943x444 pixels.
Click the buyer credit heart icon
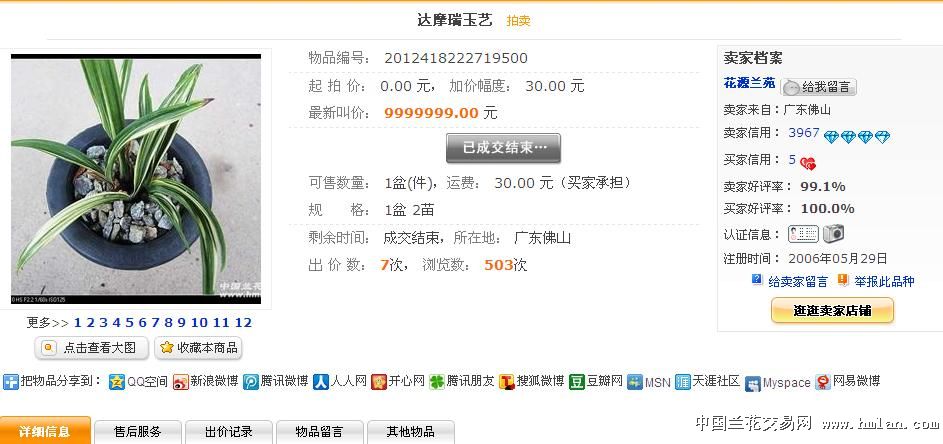(808, 162)
